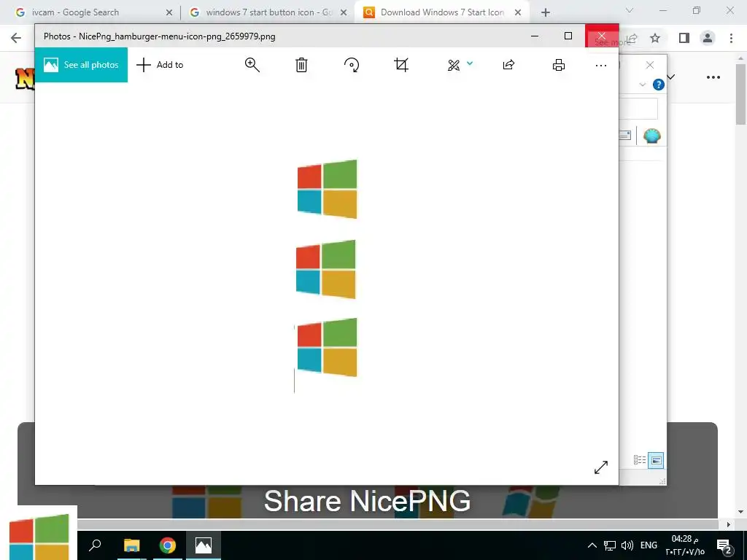The width and height of the screenshot is (747, 560).
Task: Expand web page dropdown chevron near ellipsis
Action: tap(671, 77)
